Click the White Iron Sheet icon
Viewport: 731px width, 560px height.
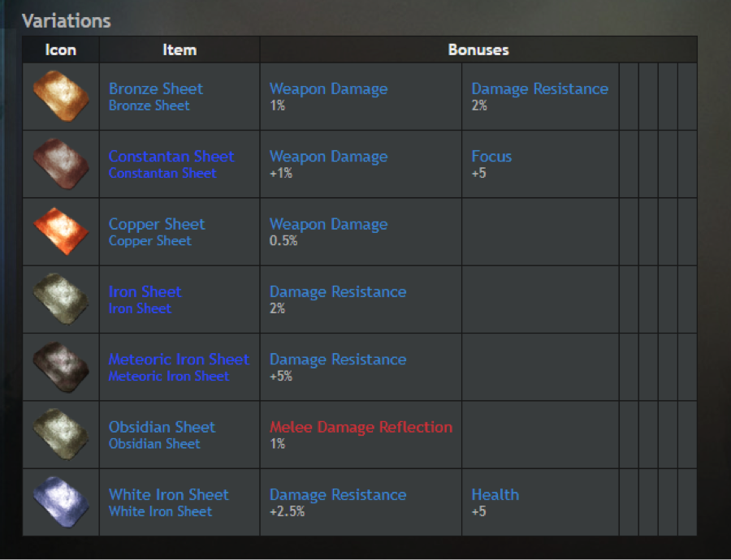[61, 502]
